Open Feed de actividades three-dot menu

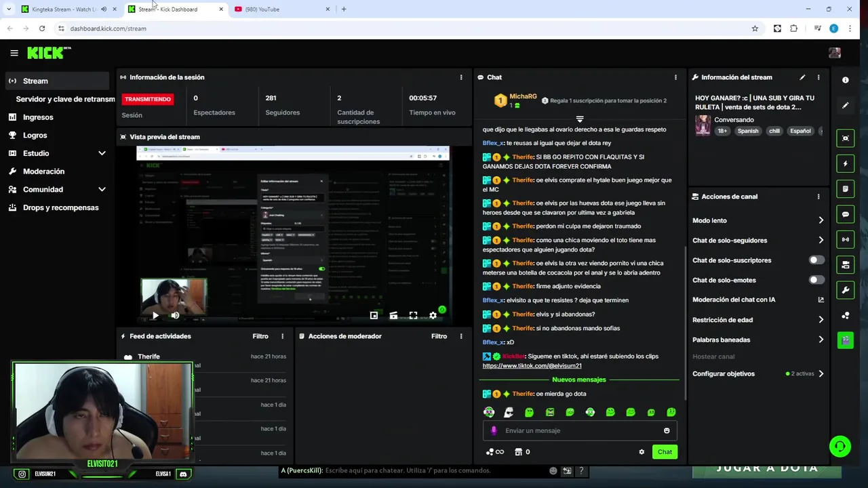[283, 336]
